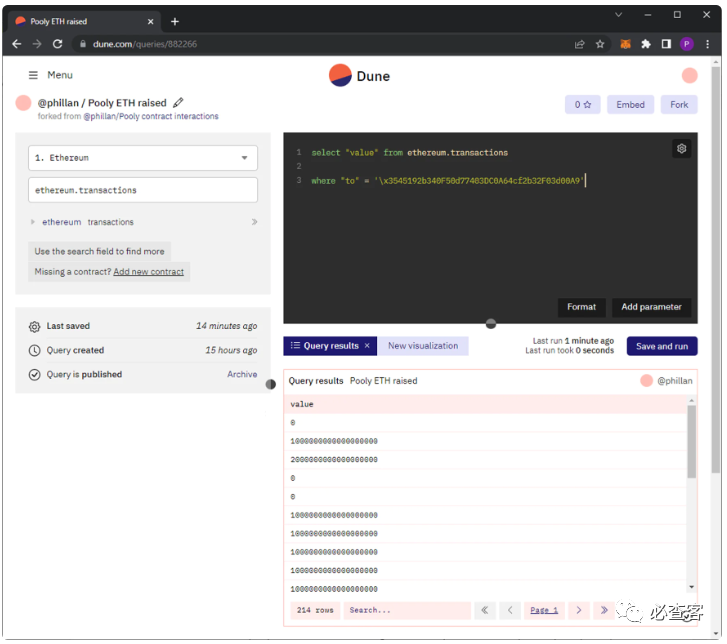Star this query
This screenshot has height=644, width=727.
[583, 105]
